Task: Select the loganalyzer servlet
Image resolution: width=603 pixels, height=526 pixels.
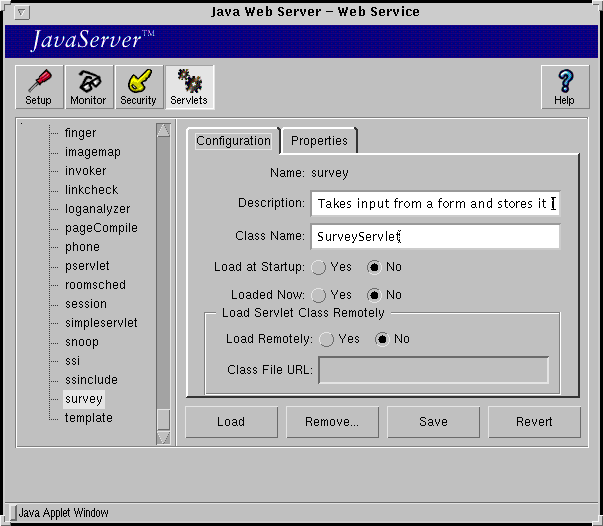Action: coord(97,209)
